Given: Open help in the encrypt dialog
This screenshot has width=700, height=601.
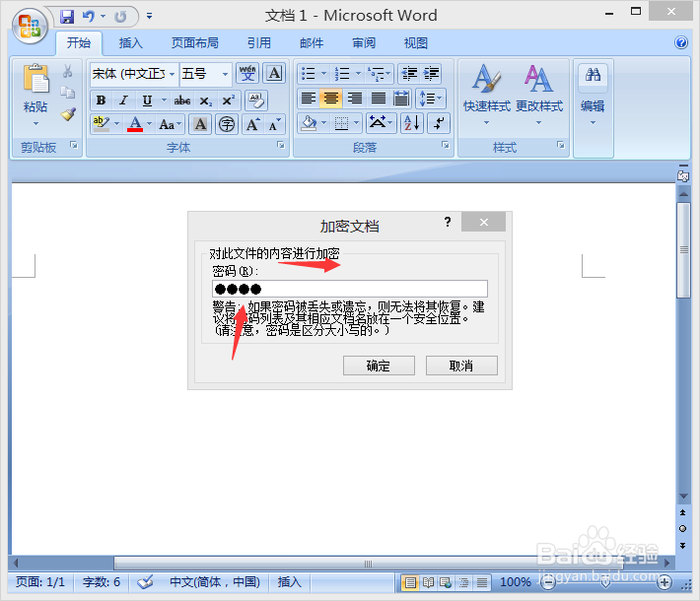Looking at the screenshot, I should tap(448, 222).
